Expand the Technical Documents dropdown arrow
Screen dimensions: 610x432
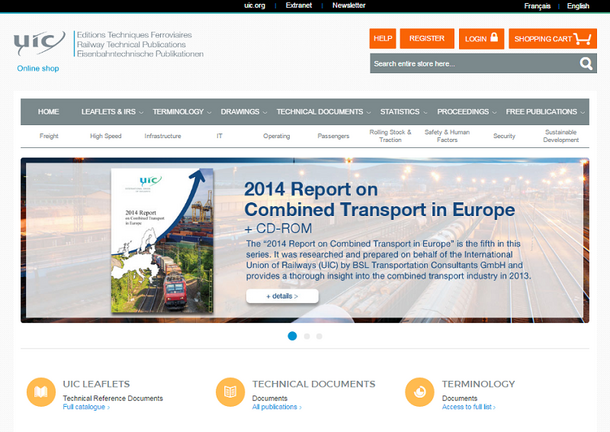coord(369,112)
